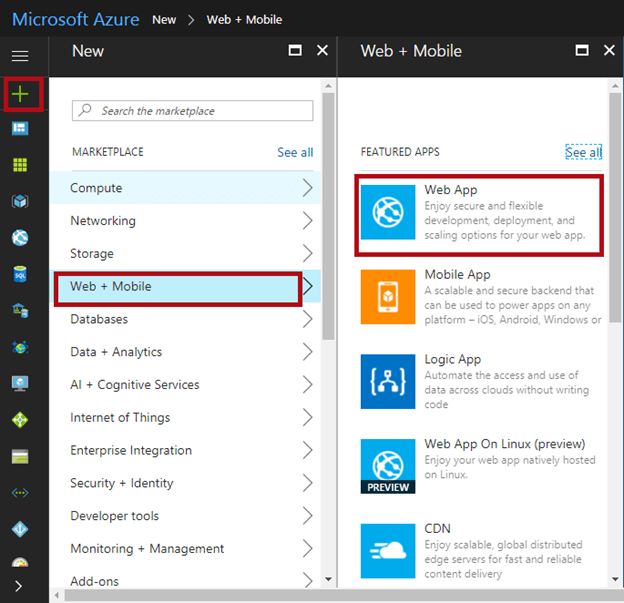Open the Dashboard icon in sidebar
Screen dimensions: 624x603
20,129
